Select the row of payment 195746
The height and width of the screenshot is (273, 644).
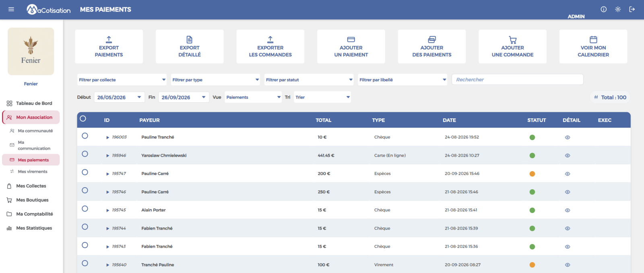(85, 190)
